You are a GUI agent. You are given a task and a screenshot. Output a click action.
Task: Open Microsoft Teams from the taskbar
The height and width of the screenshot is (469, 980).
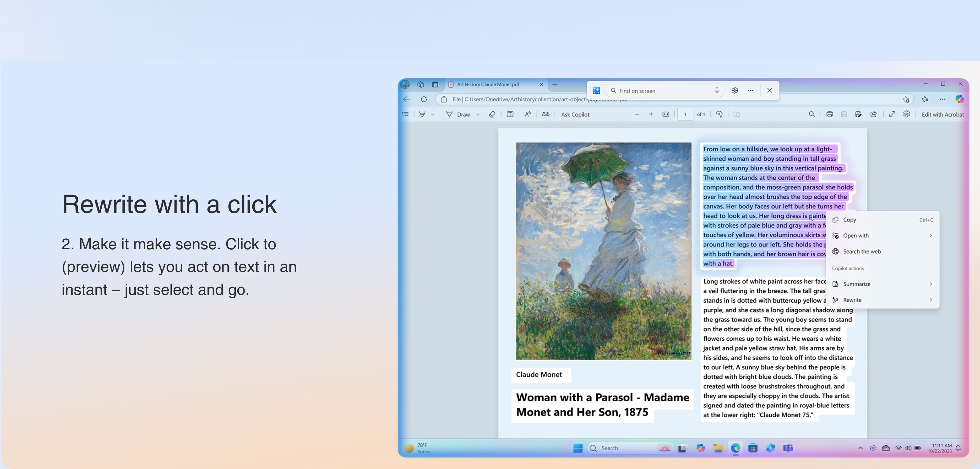point(788,449)
